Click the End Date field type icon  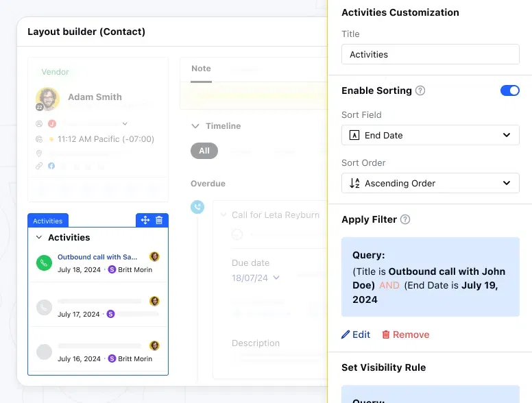coord(354,135)
